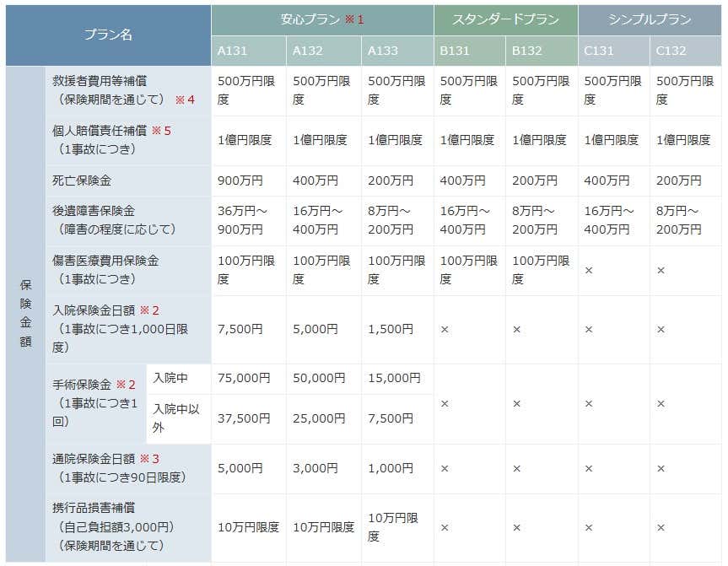Click the red ※1 footnote marker
This screenshot has height=566, width=728.
354,19
